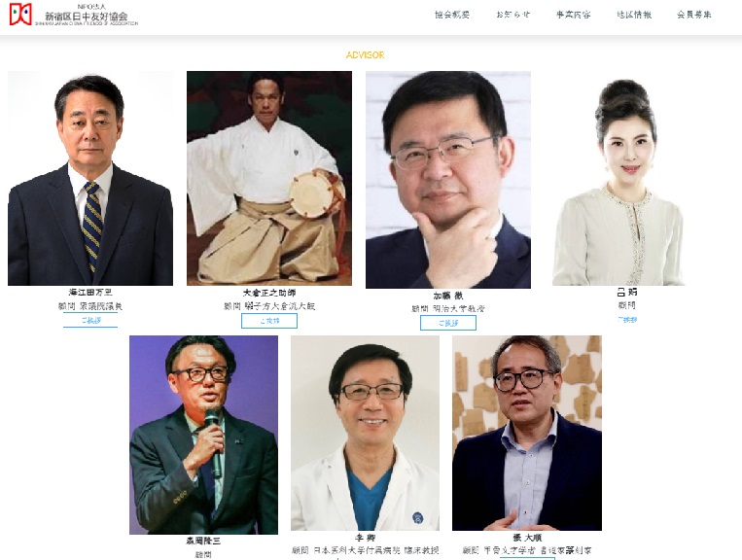Click the ADVISOR section heading
Image resolution: width=742 pixels, height=560 pixels.
coord(365,54)
